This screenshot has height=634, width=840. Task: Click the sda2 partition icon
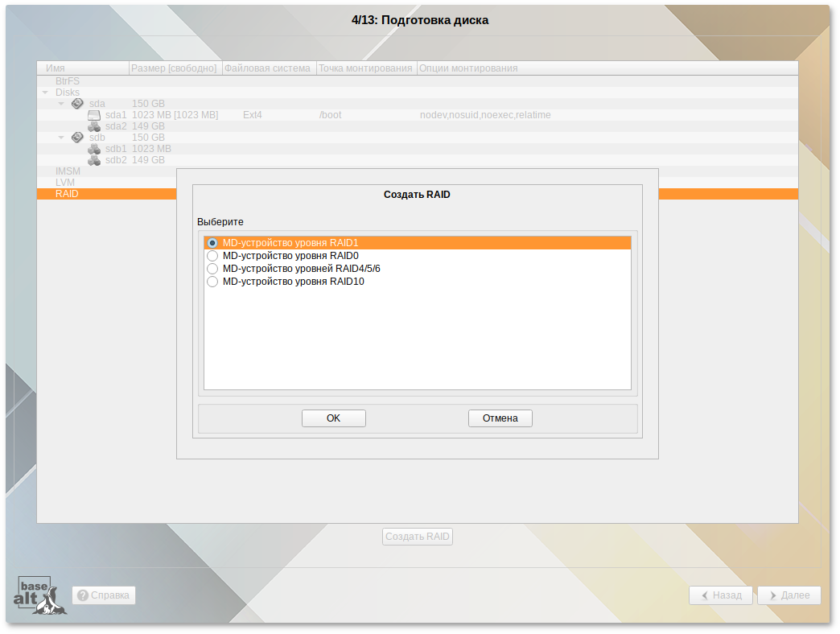(x=94, y=126)
